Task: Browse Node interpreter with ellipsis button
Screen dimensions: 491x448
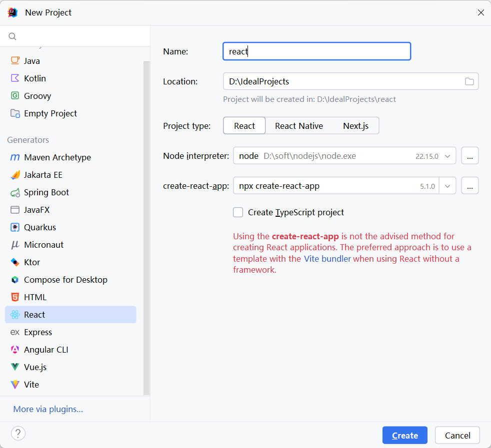Action: (469, 155)
